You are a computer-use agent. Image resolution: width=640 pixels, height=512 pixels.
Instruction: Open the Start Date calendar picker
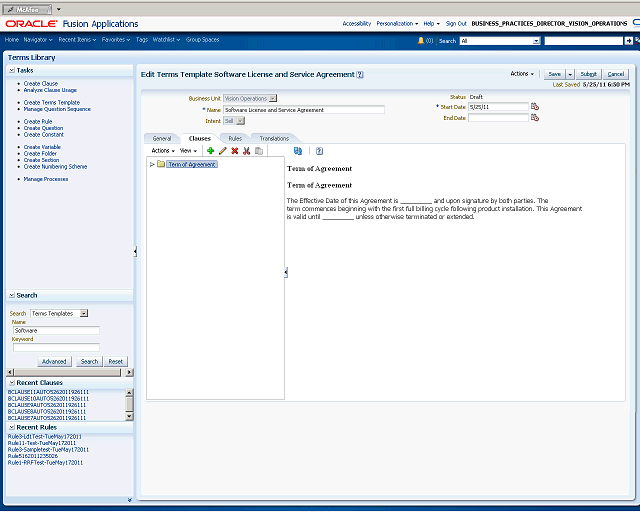coord(535,107)
